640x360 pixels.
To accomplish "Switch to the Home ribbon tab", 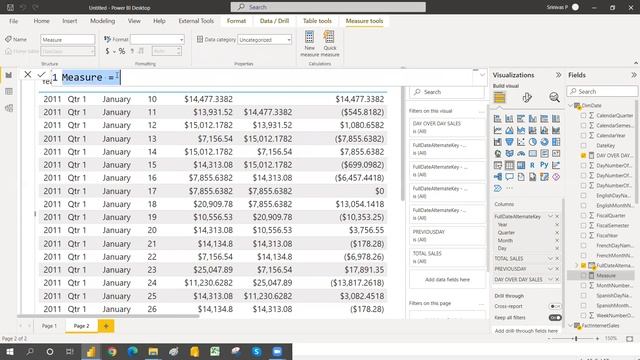I will pos(42,21).
